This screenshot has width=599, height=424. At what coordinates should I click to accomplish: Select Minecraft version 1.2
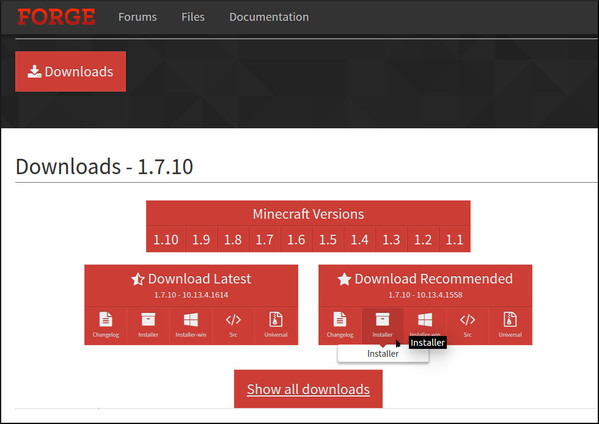tap(423, 240)
